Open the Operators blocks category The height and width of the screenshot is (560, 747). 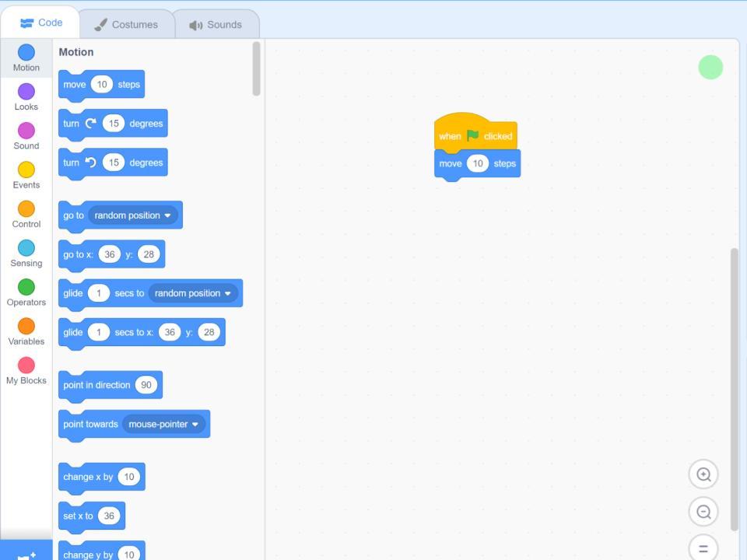[26, 292]
